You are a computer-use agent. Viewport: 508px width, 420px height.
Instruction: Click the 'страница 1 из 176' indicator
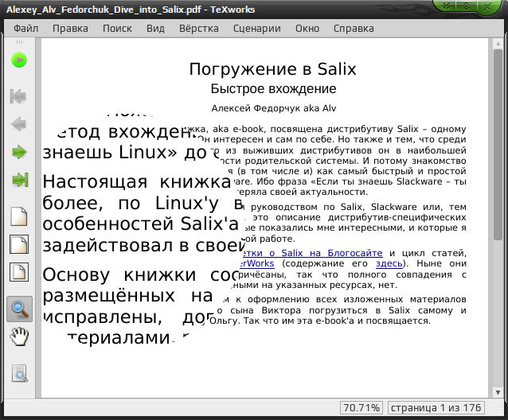(436, 408)
